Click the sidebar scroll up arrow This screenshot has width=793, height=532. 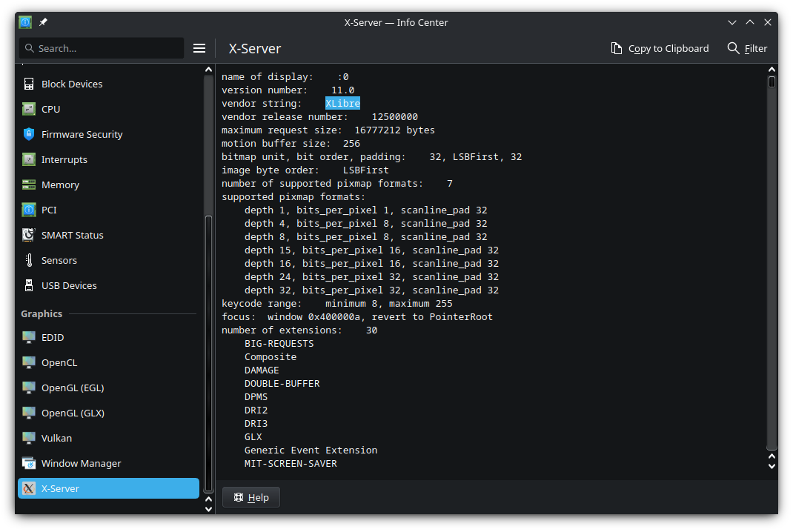coord(208,70)
